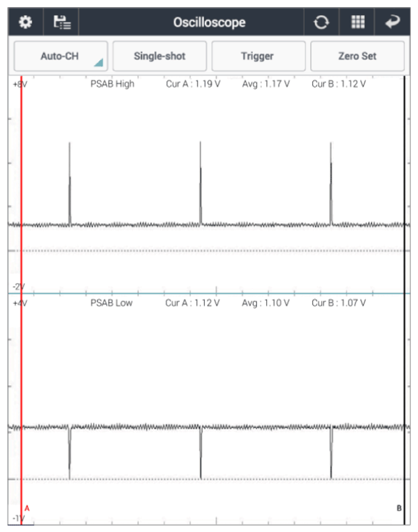
Task: Open the settings gear icon
Action: (25, 22)
